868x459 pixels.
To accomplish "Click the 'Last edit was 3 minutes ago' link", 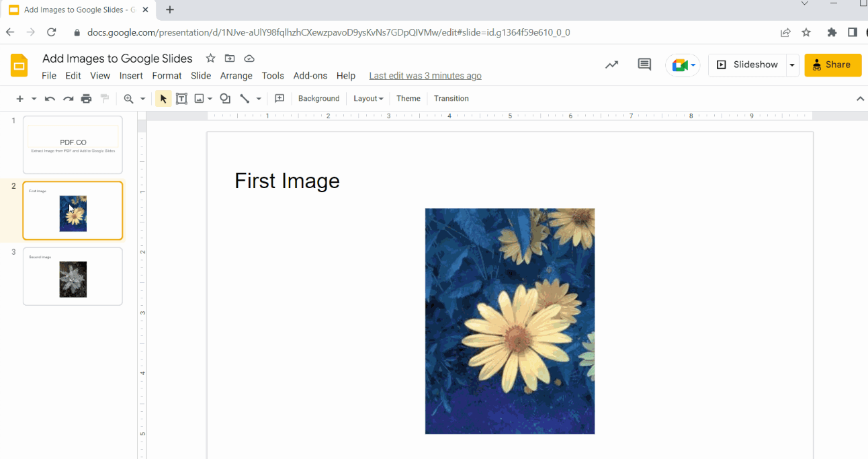I will pyautogui.click(x=425, y=76).
